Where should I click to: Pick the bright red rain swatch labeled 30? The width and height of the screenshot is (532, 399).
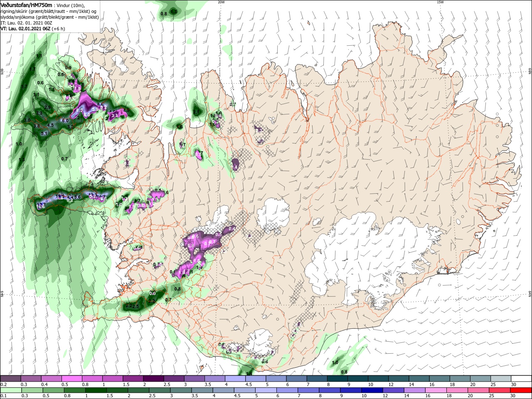520,390
